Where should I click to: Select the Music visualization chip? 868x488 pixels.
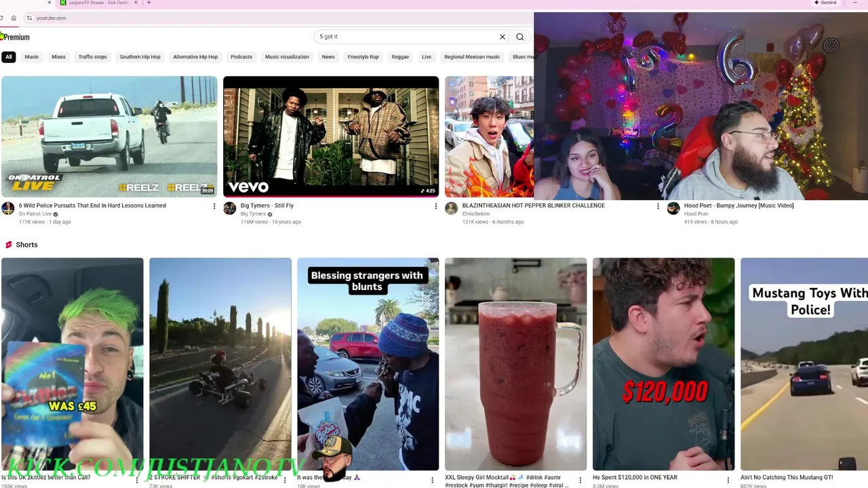(287, 57)
